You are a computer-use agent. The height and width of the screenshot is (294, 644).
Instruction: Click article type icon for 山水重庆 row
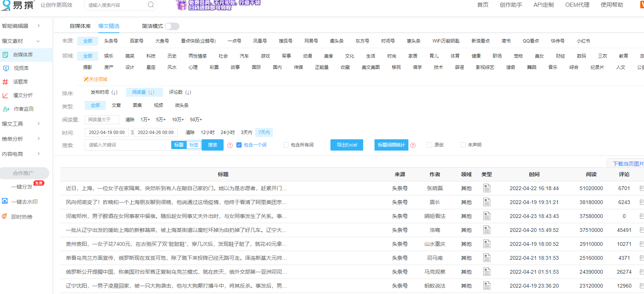tap(487, 244)
